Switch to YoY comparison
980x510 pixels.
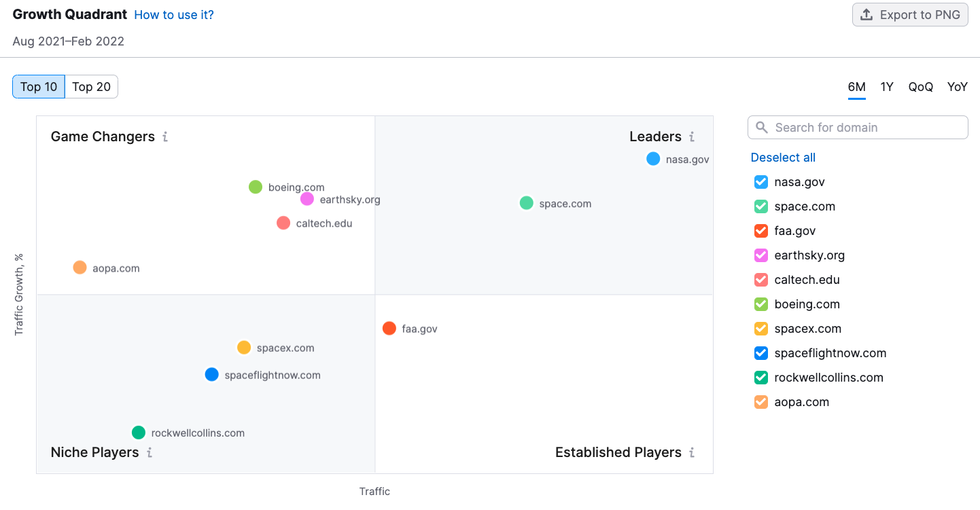[958, 87]
